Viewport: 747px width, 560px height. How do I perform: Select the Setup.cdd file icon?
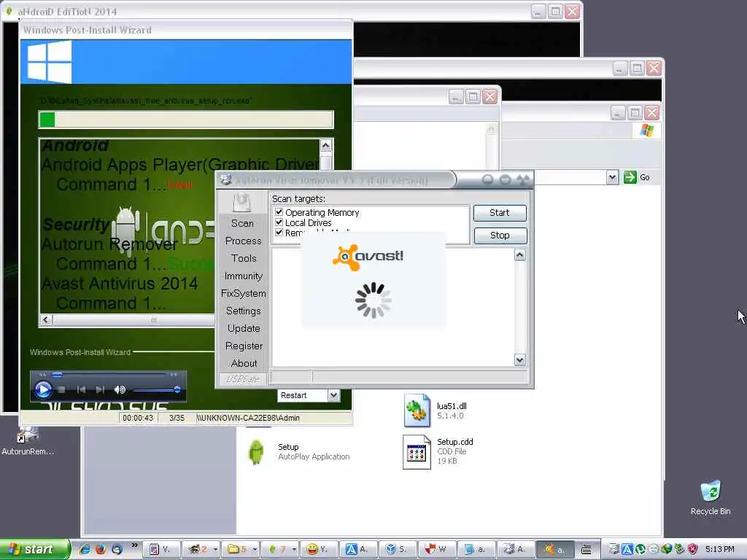417,452
